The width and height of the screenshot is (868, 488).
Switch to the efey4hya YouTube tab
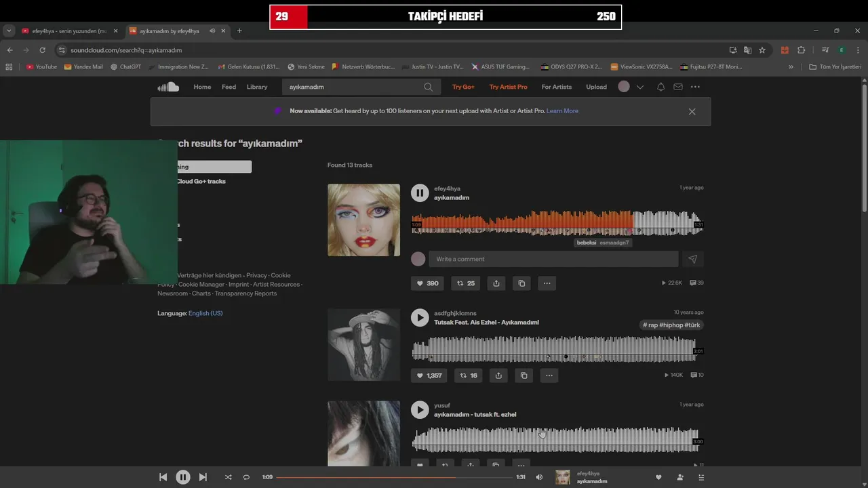coord(70,31)
